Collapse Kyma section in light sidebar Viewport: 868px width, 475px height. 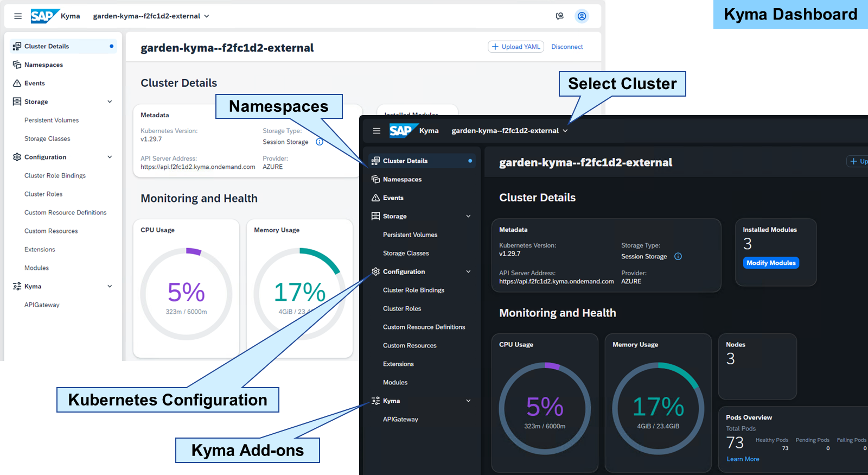click(x=110, y=286)
